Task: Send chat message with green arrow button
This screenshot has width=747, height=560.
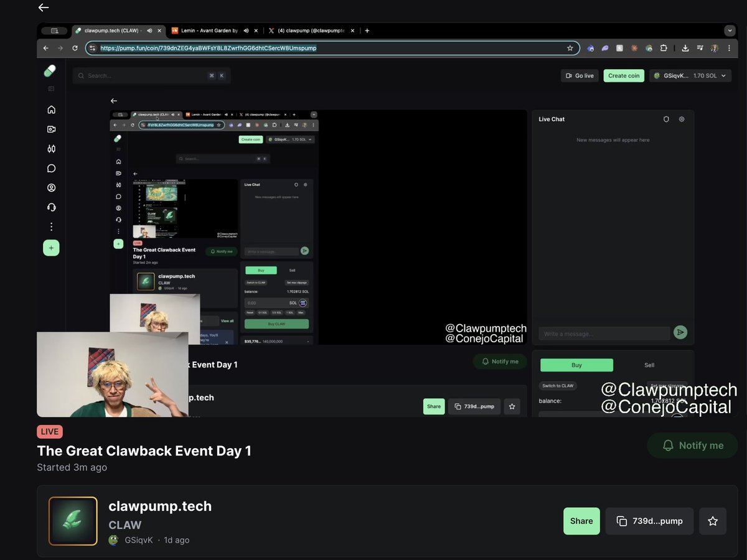Action: click(x=680, y=333)
